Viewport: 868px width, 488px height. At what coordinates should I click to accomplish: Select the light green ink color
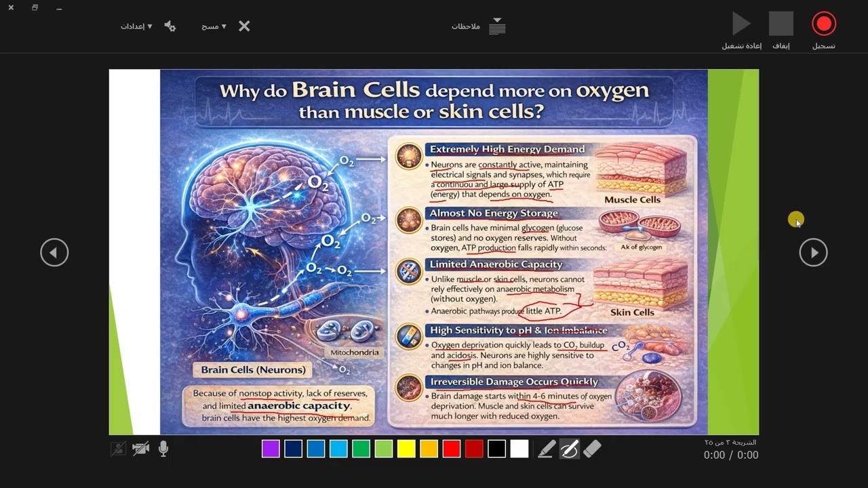click(384, 449)
